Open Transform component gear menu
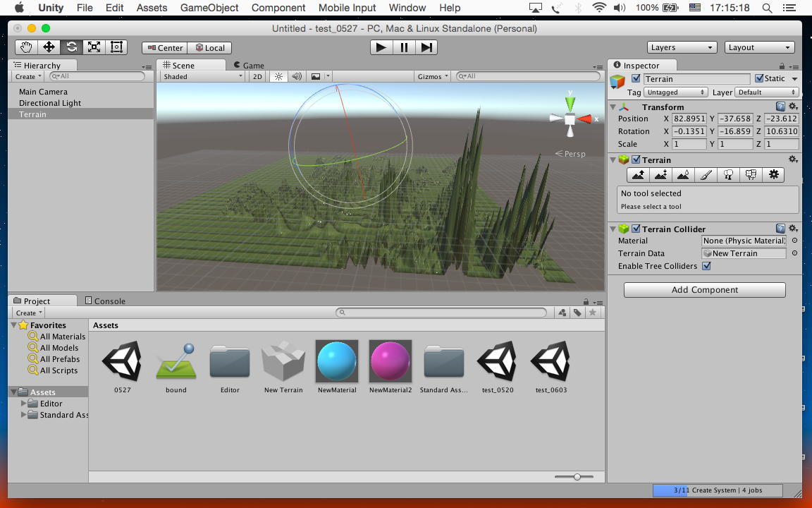 click(x=793, y=107)
